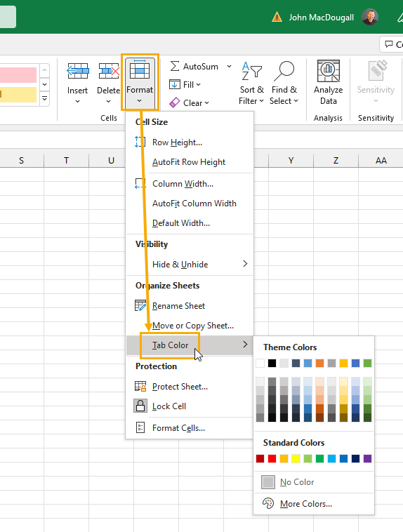Click the AutoSum sigma icon

point(175,66)
